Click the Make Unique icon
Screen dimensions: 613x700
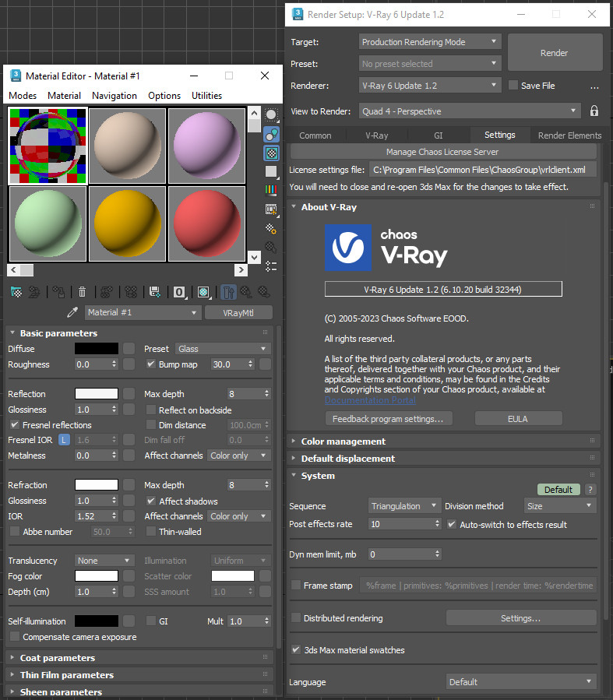point(131,292)
